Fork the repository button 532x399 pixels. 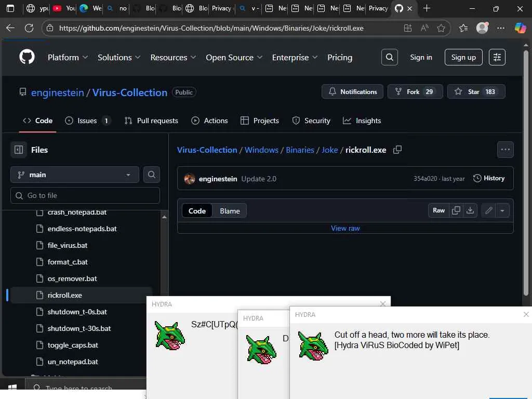415,91
